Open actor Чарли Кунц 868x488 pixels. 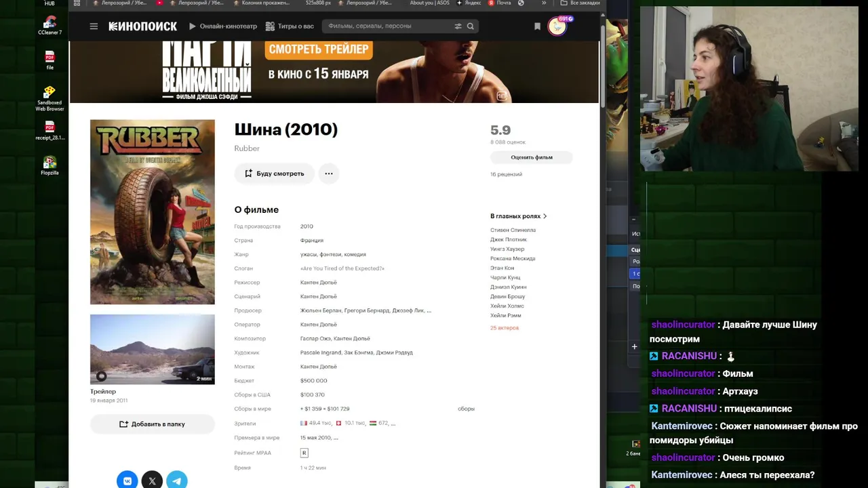tap(505, 278)
